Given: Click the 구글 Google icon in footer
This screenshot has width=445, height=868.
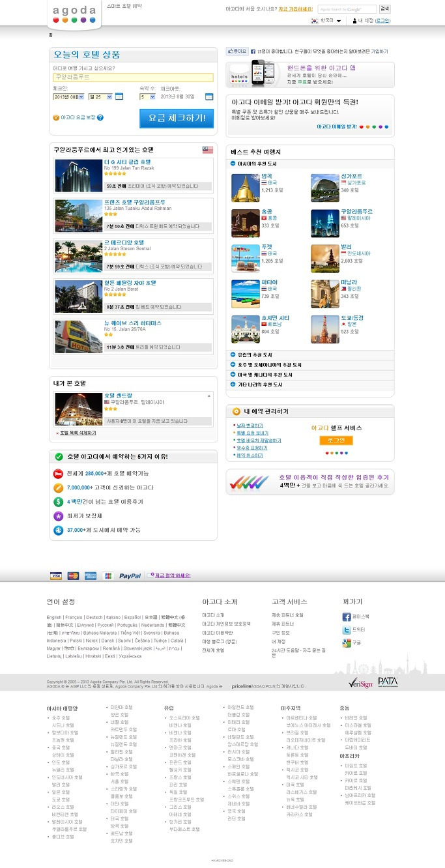Looking at the screenshot, I should (347, 643).
